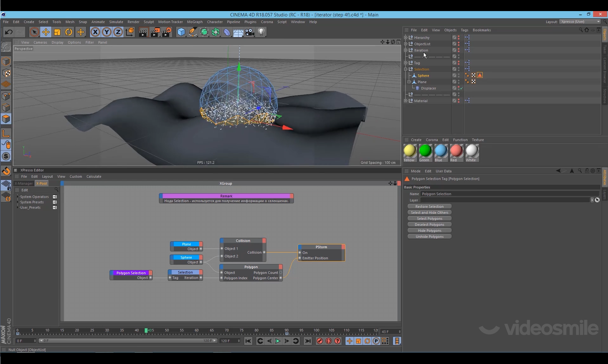Select the Move tool in the toolbar
The height and width of the screenshot is (364, 608).
click(x=46, y=32)
